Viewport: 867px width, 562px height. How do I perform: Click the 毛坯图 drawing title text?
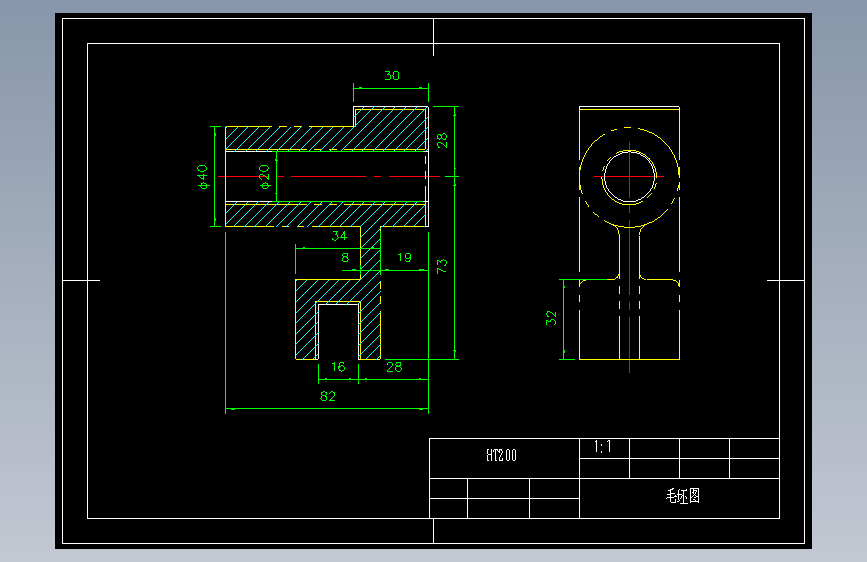683,496
